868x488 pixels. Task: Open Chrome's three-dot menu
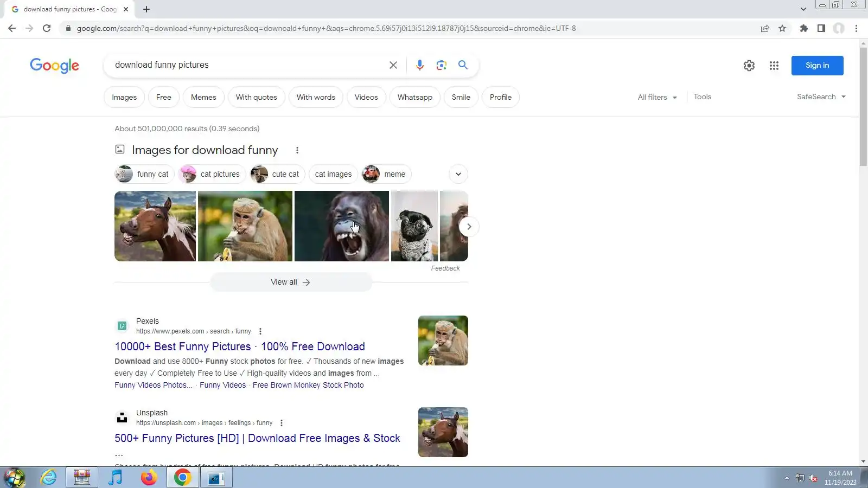coord(857,28)
